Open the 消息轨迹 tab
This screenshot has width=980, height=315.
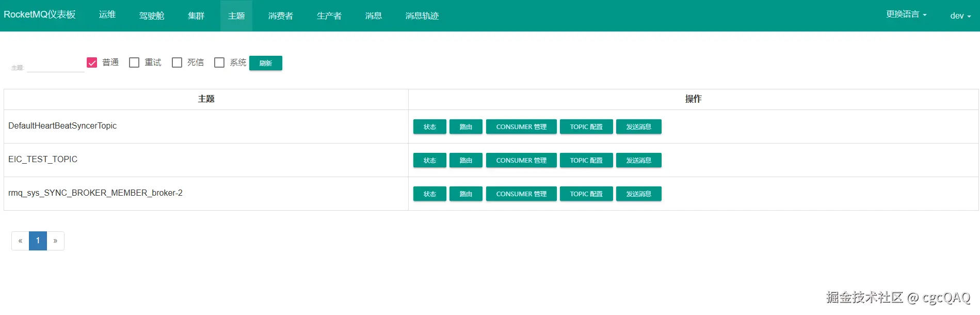[x=422, y=15]
